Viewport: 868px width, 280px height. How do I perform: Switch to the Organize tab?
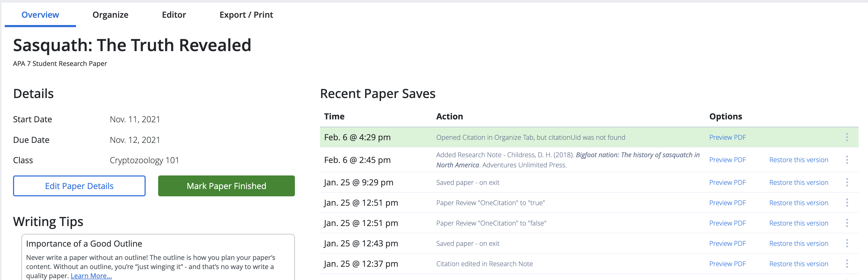pos(110,15)
